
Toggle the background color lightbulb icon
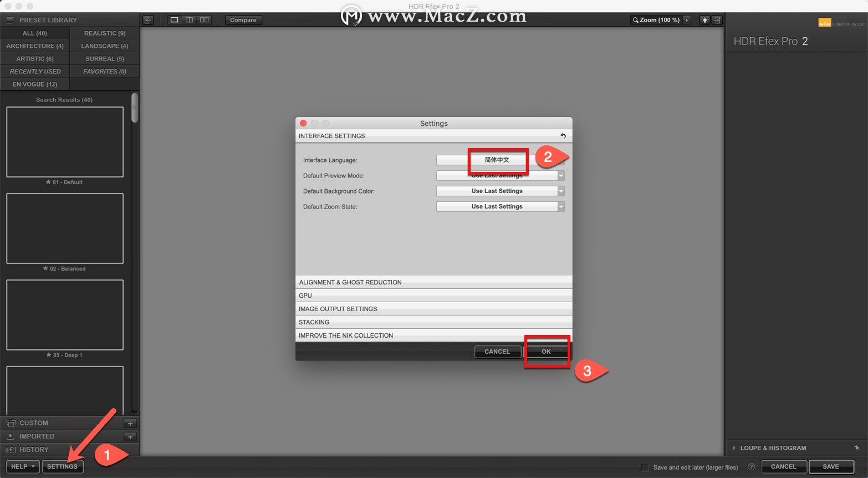pos(705,20)
